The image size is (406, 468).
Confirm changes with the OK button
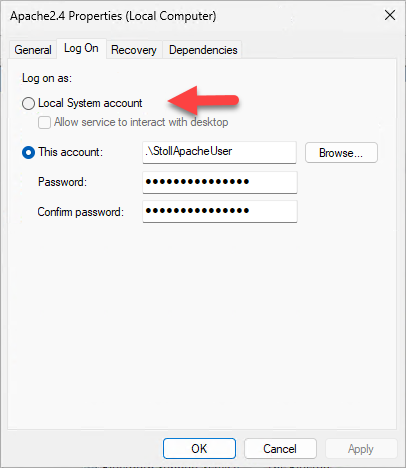(199, 449)
